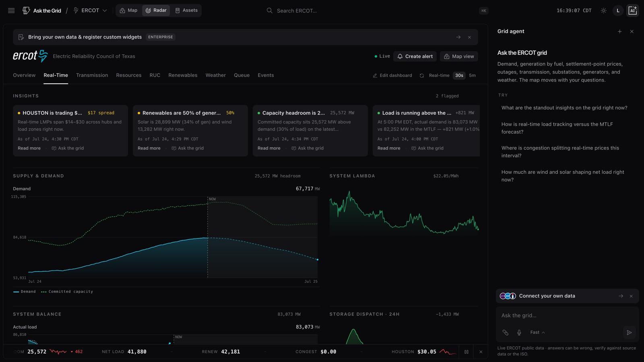Select the Radar view in top nav
The height and width of the screenshot is (362, 644).
pyautogui.click(x=156, y=10)
